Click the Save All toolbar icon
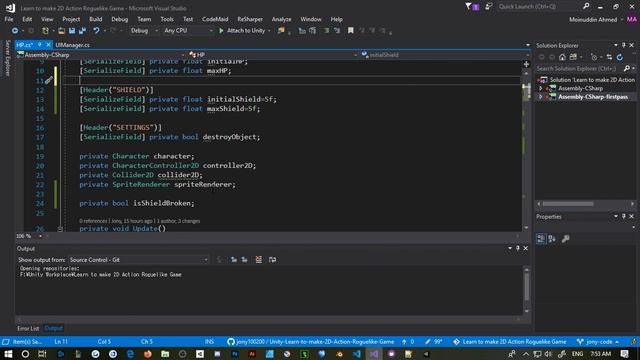 click(82, 31)
